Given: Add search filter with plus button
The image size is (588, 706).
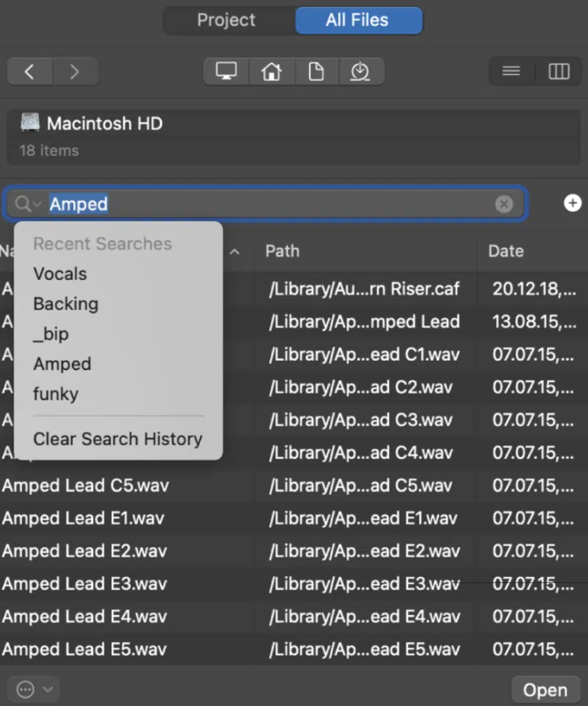Looking at the screenshot, I should 572,203.
